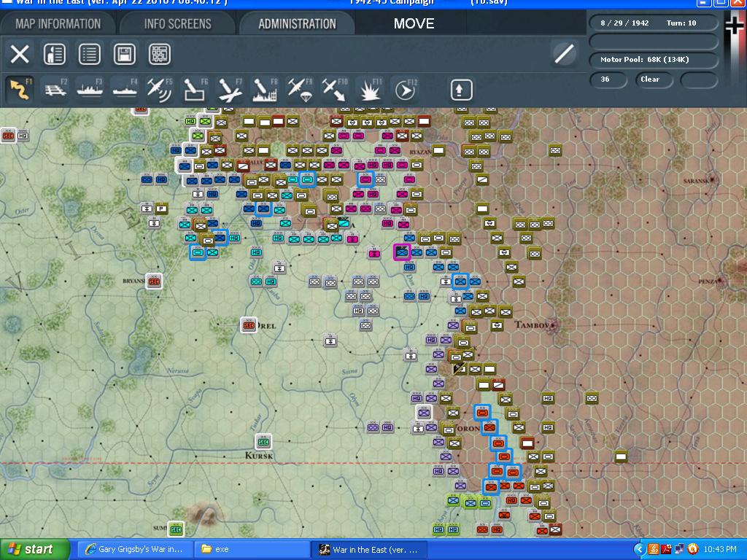Select the F1 Move mode arrow icon
This screenshot has width=747, height=560.
(x=20, y=90)
